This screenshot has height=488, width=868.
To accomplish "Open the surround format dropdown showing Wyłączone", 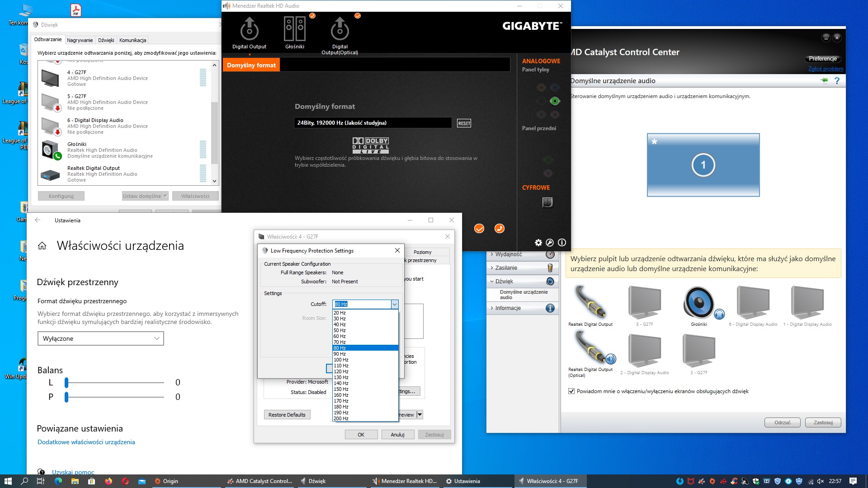I will pyautogui.click(x=100, y=338).
